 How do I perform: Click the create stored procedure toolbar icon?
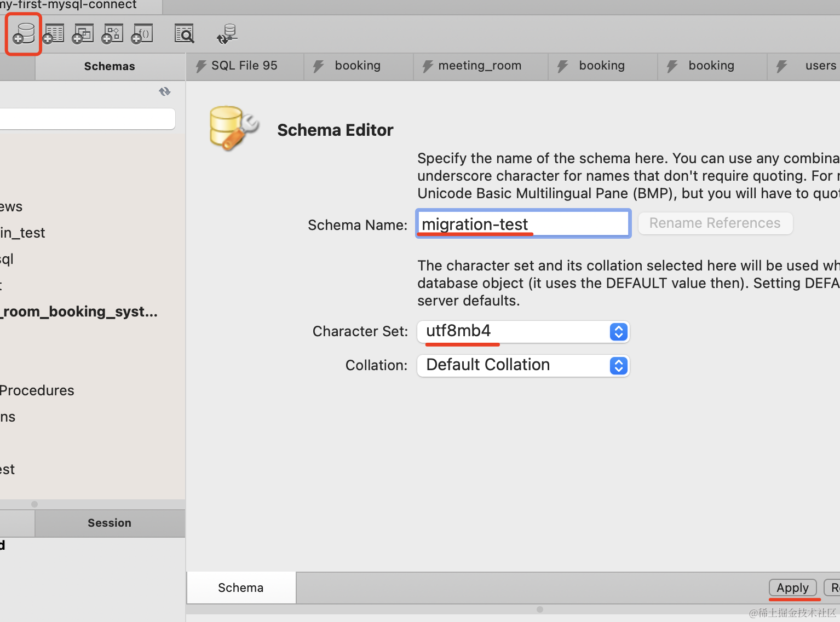pos(113,33)
